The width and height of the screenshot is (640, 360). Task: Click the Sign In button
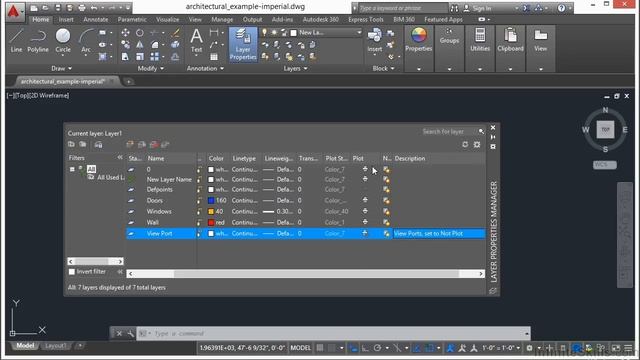(x=478, y=8)
